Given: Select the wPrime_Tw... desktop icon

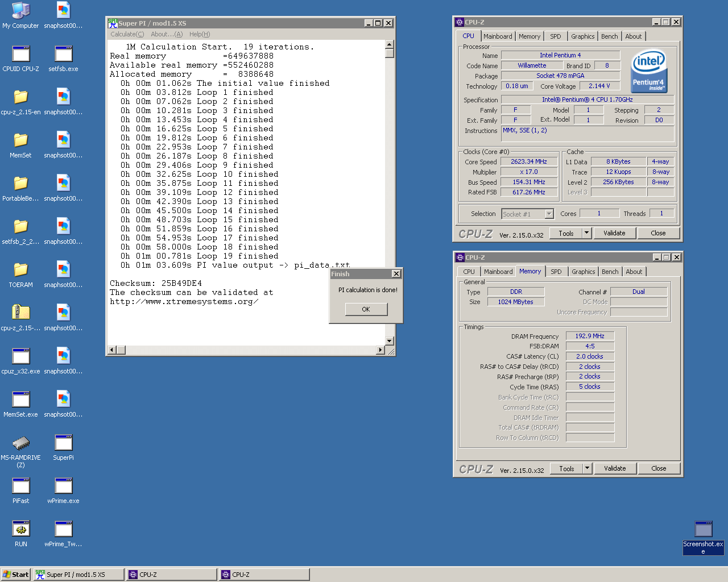Looking at the screenshot, I should coord(63,534).
